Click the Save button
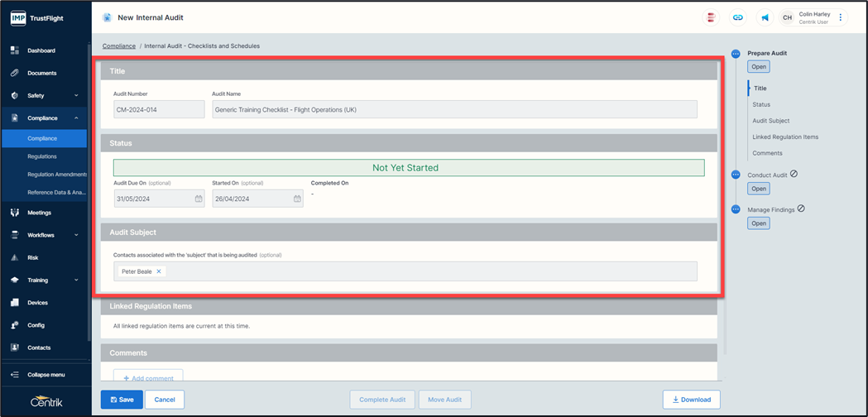868x417 pixels. click(x=122, y=400)
